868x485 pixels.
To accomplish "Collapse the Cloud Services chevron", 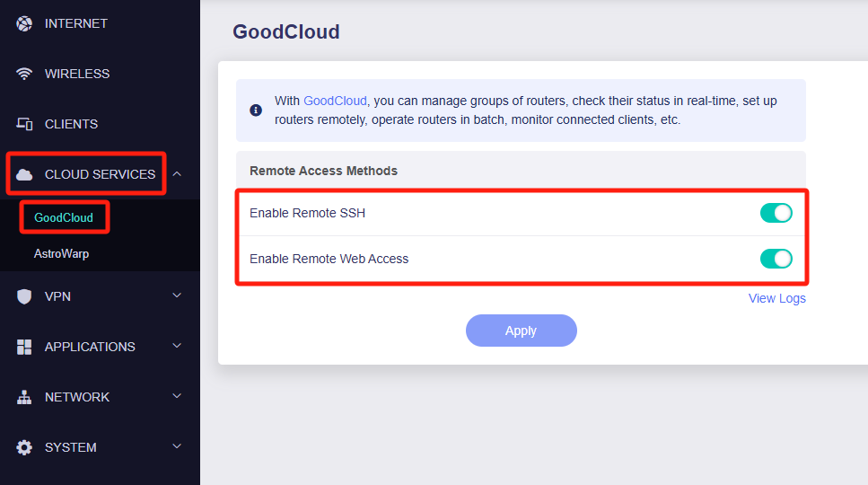I will tap(177, 173).
